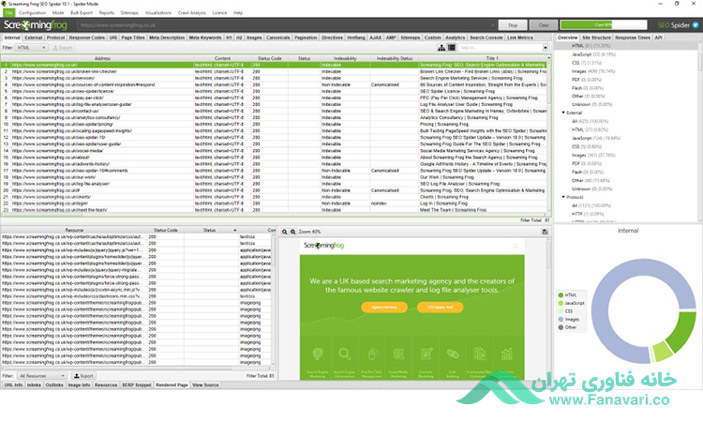Open the Visualisations menu
The height and width of the screenshot is (422, 703).
pos(158,13)
